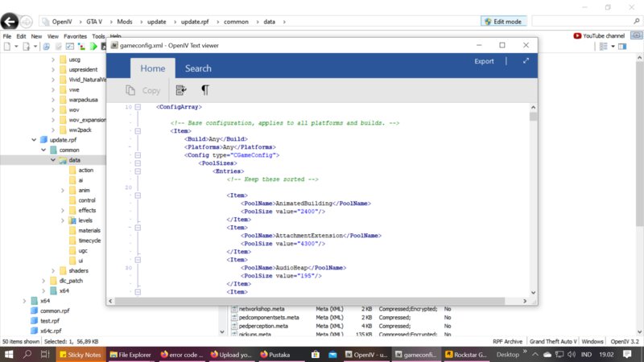The height and width of the screenshot is (362, 644).
Task: Expand the levels folder node
Action: [63, 220]
